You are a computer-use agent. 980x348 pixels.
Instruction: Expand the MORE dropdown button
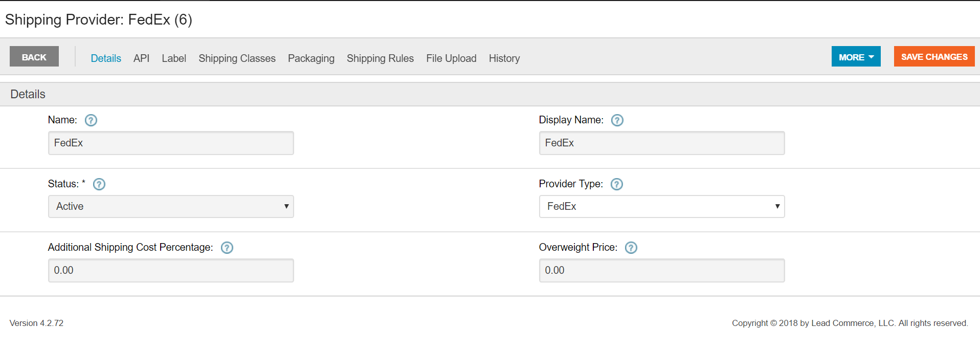tap(856, 57)
